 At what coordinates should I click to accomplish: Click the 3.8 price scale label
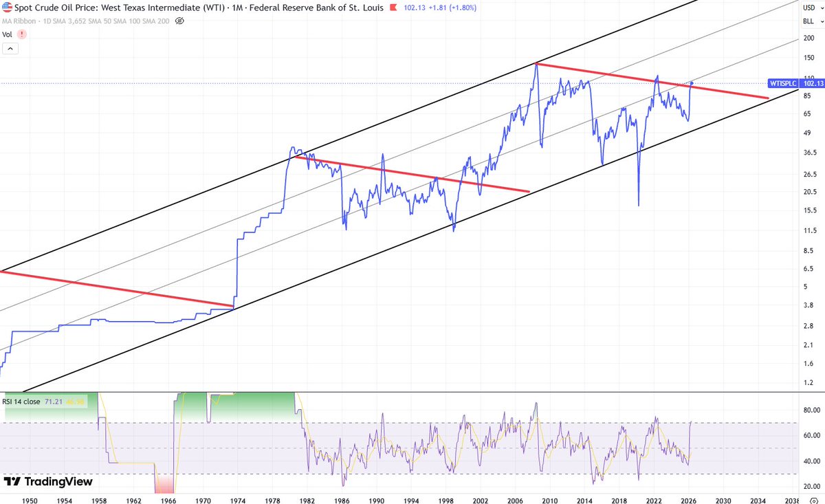[x=808, y=305]
